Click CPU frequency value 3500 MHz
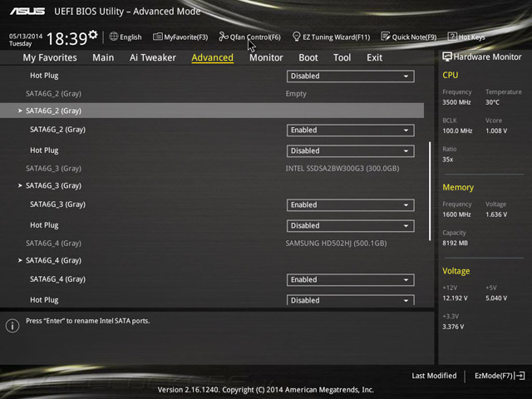 [x=456, y=102]
